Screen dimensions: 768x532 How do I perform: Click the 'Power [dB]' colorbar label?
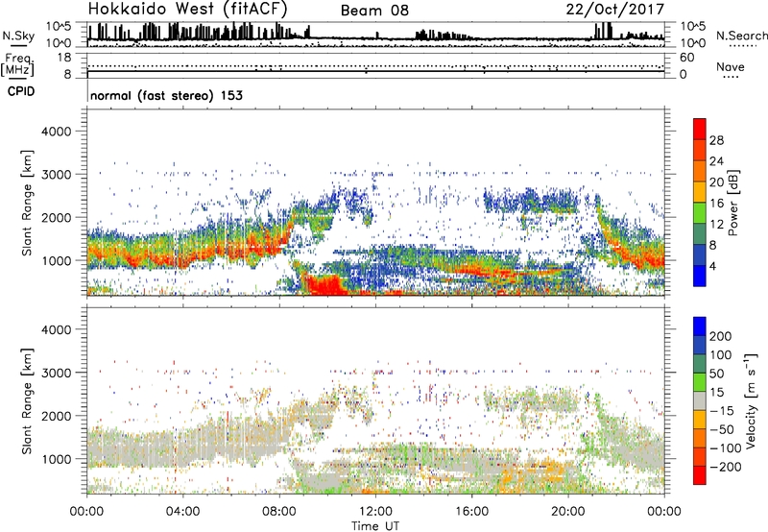(732, 203)
